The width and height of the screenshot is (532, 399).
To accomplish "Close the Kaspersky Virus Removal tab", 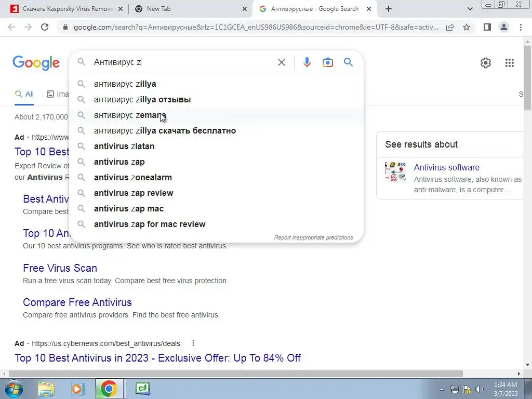I will click(120, 9).
